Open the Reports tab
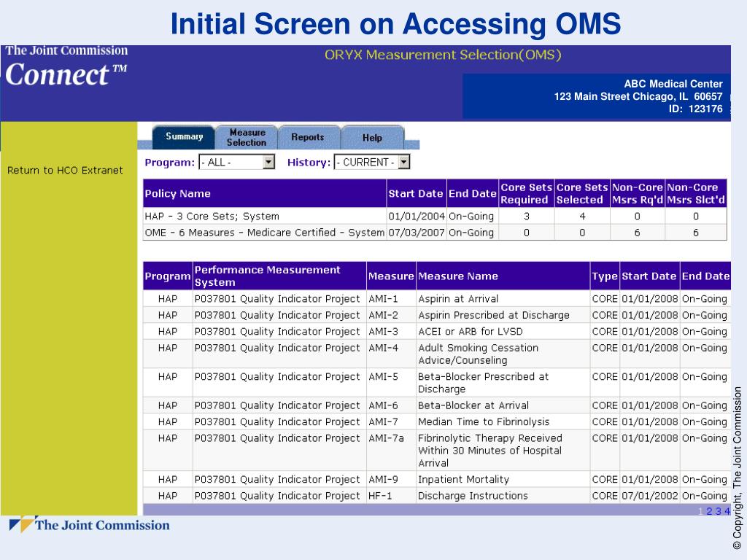Viewport: 747px width, 560px height. [x=308, y=137]
